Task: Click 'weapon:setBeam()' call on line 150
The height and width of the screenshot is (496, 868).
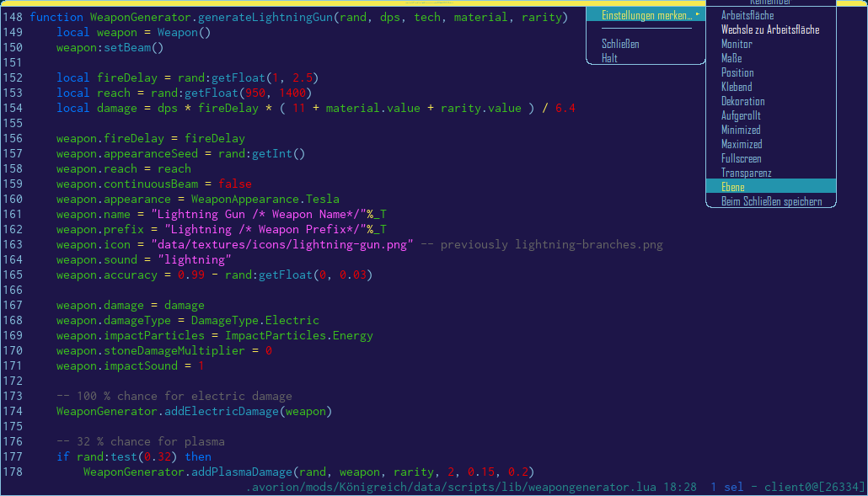Action: pyautogui.click(x=110, y=47)
